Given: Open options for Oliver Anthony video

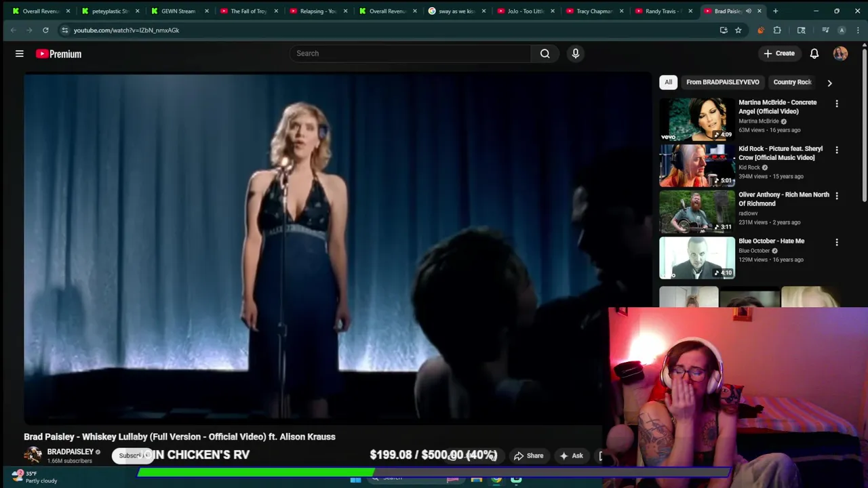Looking at the screenshot, I should click(x=837, y=196).
